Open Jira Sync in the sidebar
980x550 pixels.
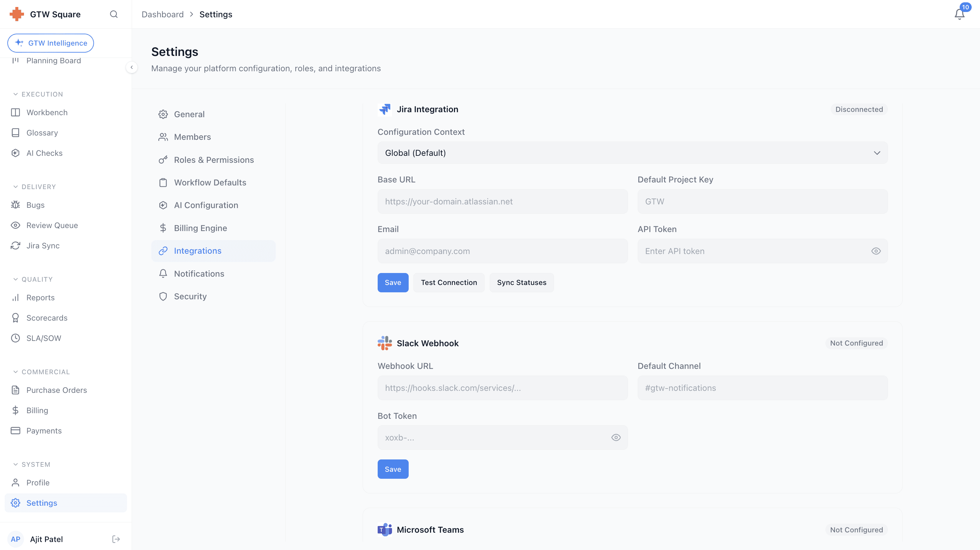pos(43,246)
